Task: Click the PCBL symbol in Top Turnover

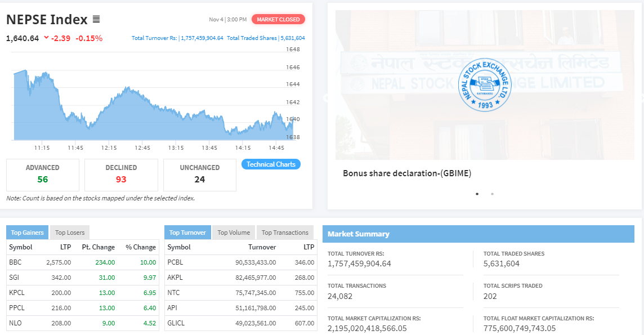Action: tap(175, 262)
